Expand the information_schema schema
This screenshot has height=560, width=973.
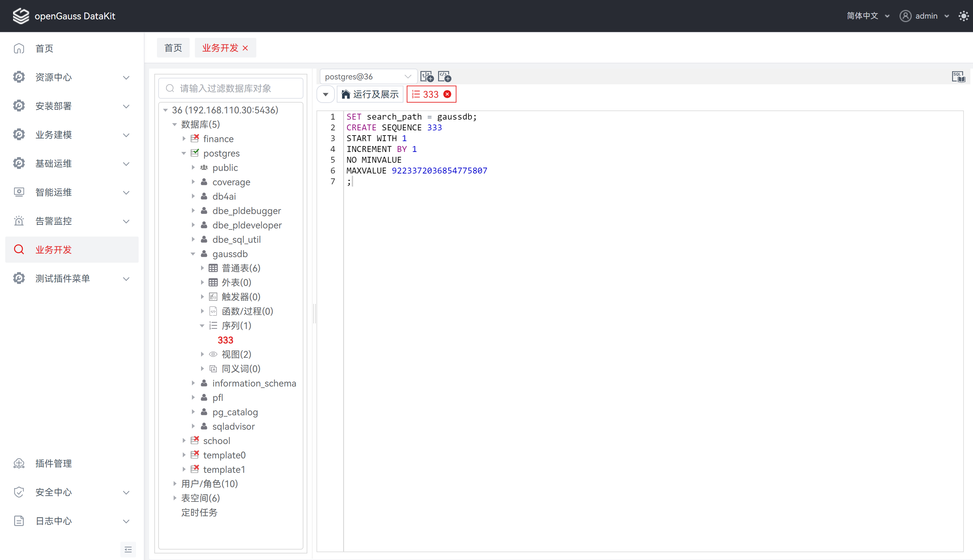193,384
